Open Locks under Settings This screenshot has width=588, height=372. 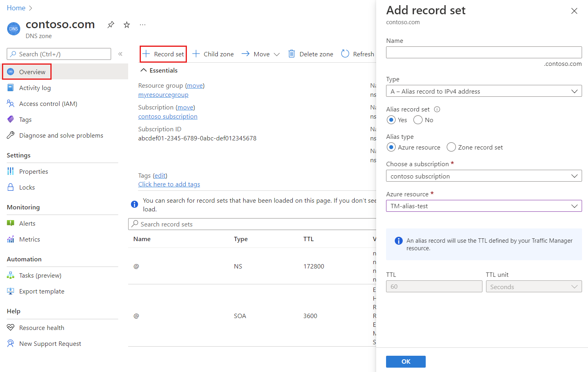(27, 187)
